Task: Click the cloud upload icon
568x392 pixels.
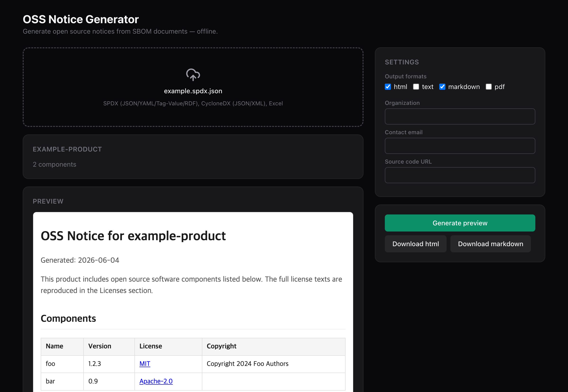Action: point(193,75)
